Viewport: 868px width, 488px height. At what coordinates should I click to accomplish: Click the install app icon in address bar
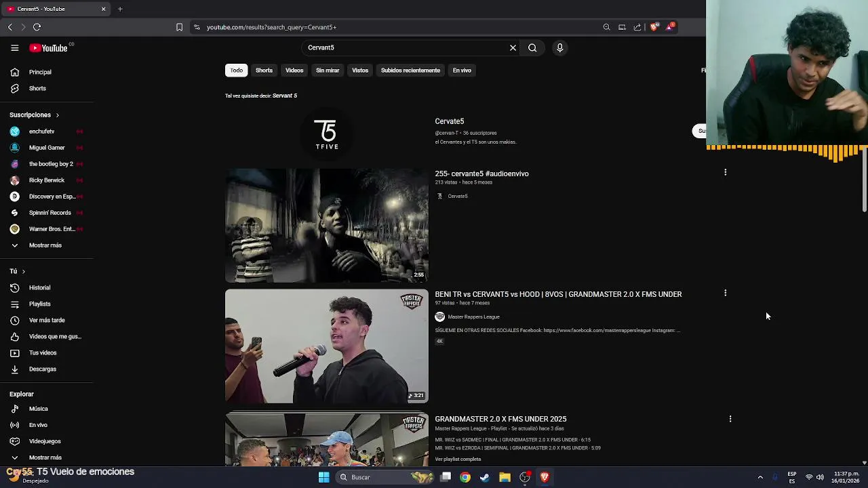(x=622, y=27)
